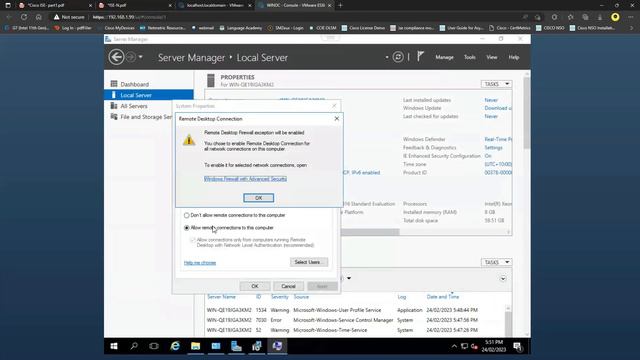Sort events by Severity column

[x=280, y=297]
